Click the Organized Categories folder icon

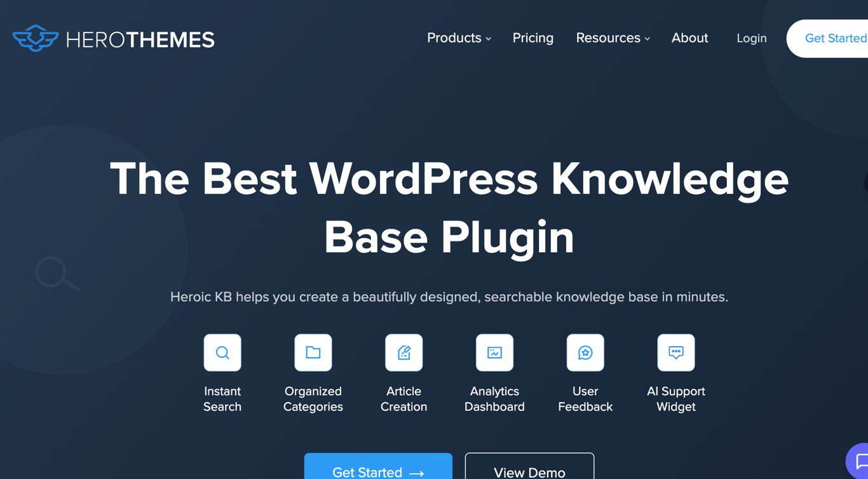point(313,353)
